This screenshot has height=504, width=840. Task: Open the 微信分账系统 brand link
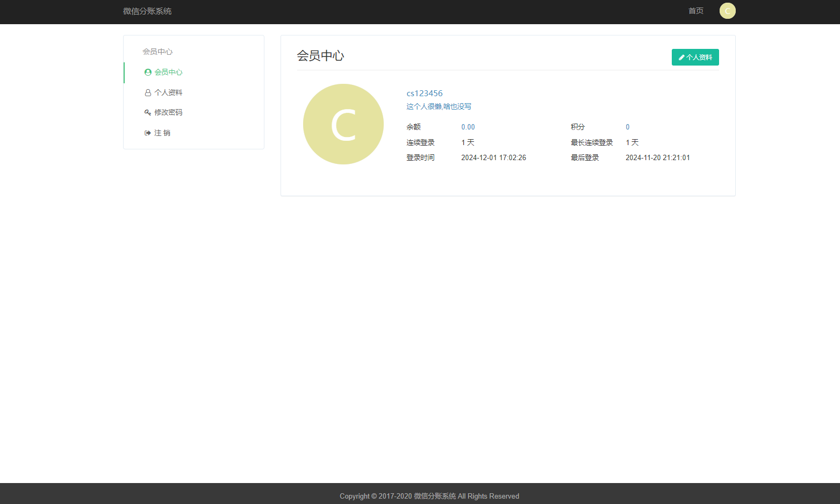click(x=147, y=11)
